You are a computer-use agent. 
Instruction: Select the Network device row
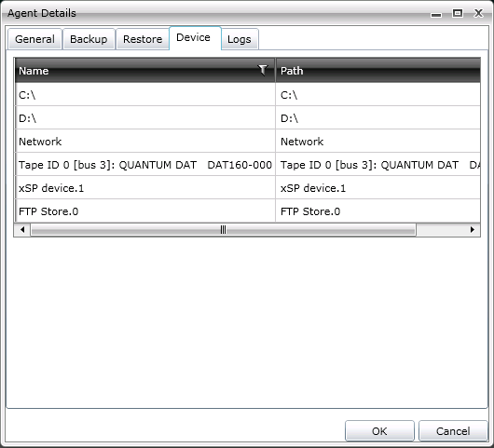[x=248, y=141]
